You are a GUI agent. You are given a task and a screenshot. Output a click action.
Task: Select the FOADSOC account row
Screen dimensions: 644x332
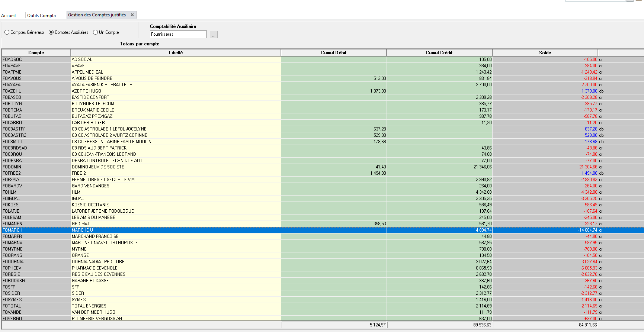pyautogui.click(x=323, y=59)
